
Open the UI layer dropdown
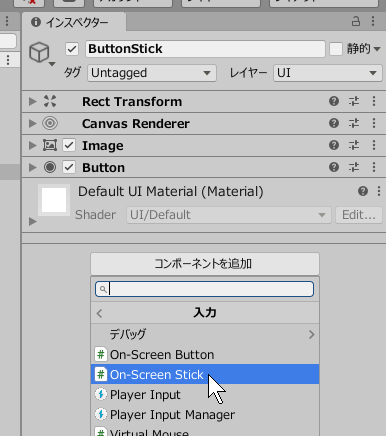pyautogui.click(x=328, y=73)
